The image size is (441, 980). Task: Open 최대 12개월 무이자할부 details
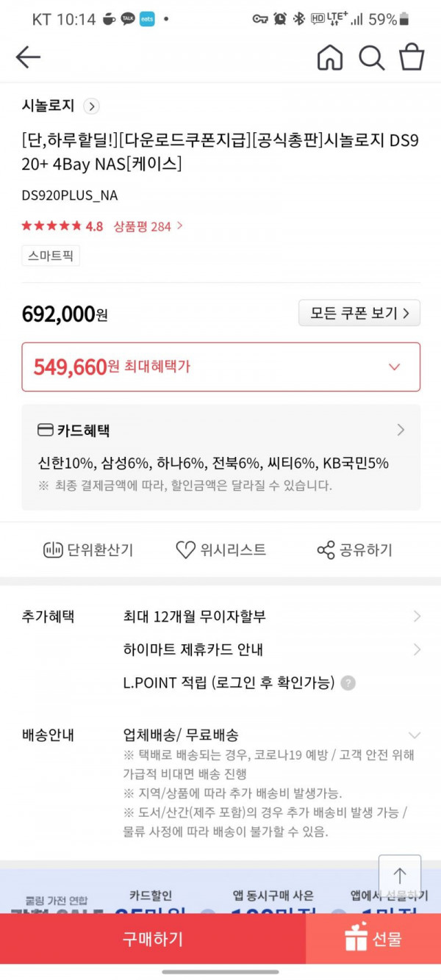pos(272,616)
